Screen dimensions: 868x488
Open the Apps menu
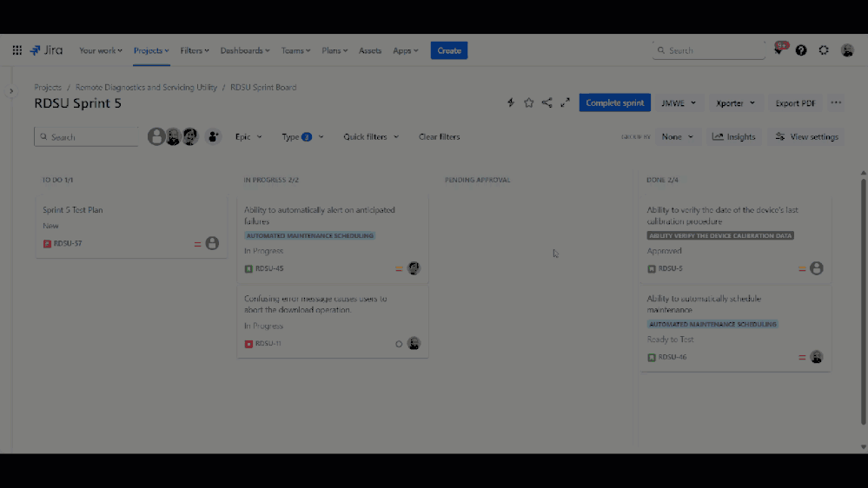tap(405, 50)
